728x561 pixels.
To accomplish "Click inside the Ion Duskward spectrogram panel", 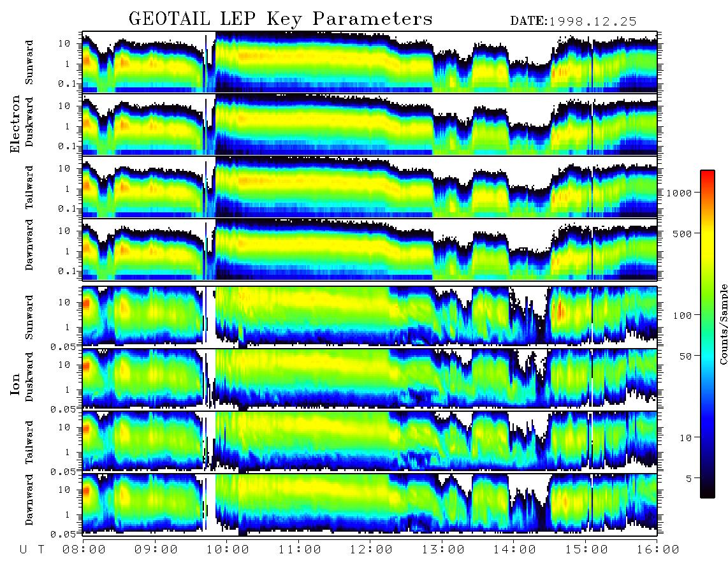I will (370, 379).
